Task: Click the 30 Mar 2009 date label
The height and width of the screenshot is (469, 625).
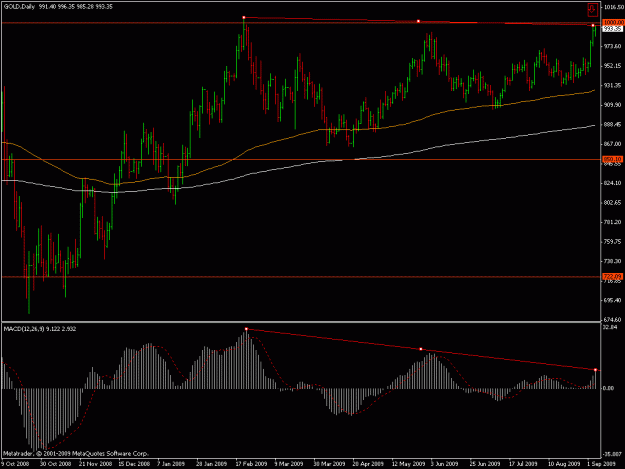Action: click(329, 464)
